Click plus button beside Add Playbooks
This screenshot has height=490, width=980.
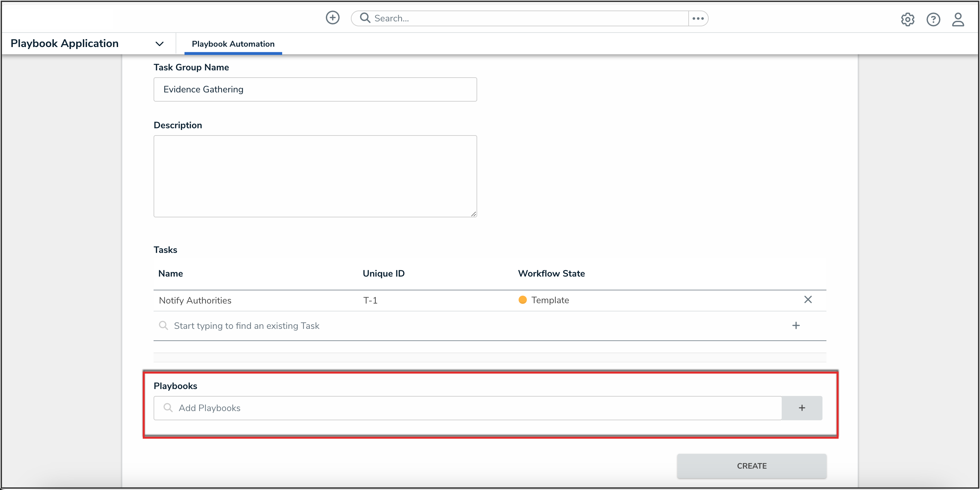801,408
